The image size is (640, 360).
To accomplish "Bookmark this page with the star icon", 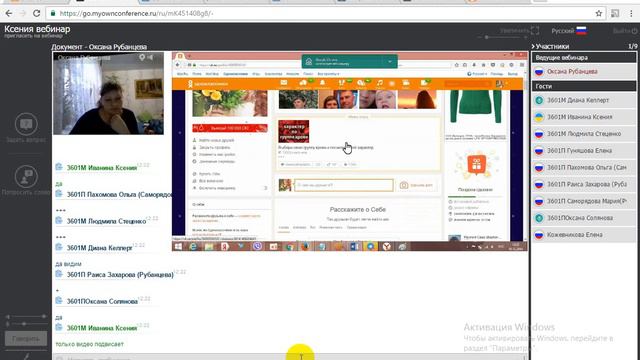I will click(599, 13).
